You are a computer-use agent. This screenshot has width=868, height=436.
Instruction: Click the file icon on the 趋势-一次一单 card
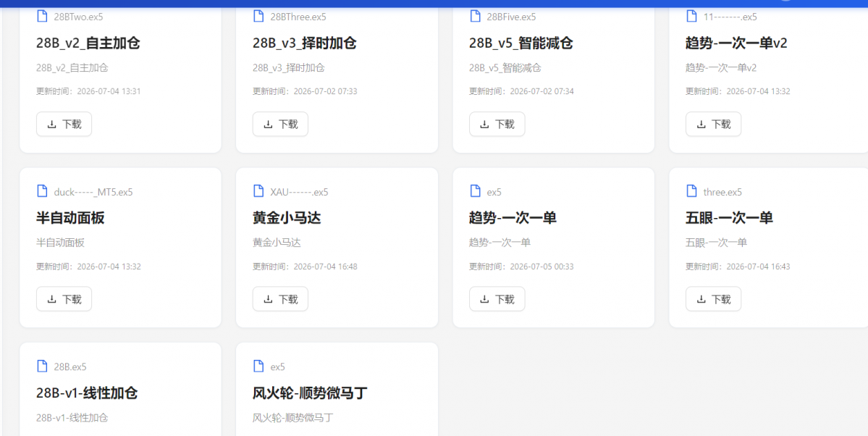(475, 191)
